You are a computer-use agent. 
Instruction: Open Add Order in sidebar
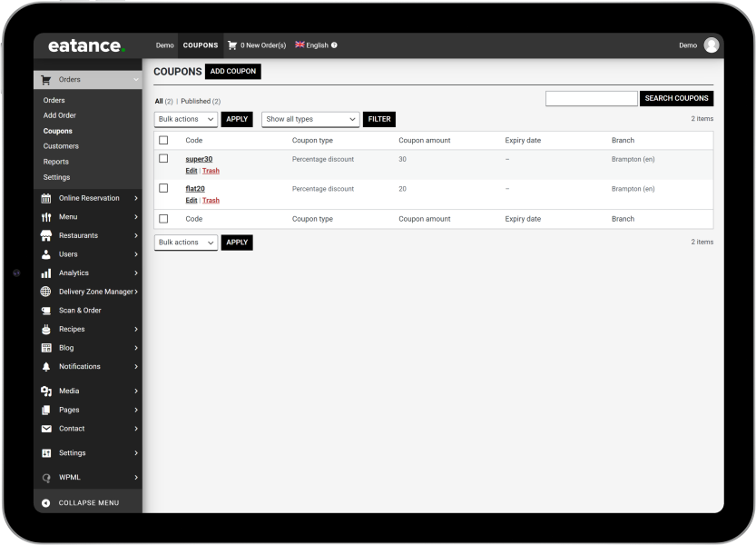point(60,116)
